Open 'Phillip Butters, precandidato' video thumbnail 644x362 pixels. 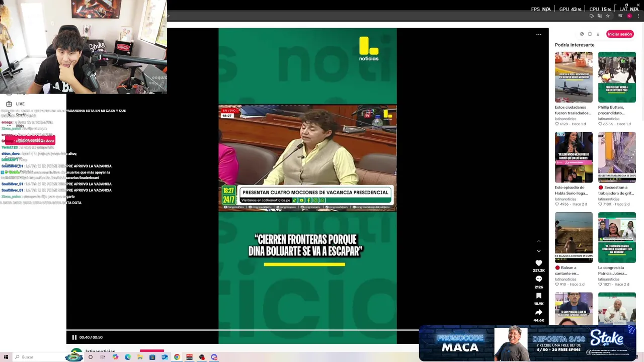tap(617, 77)
